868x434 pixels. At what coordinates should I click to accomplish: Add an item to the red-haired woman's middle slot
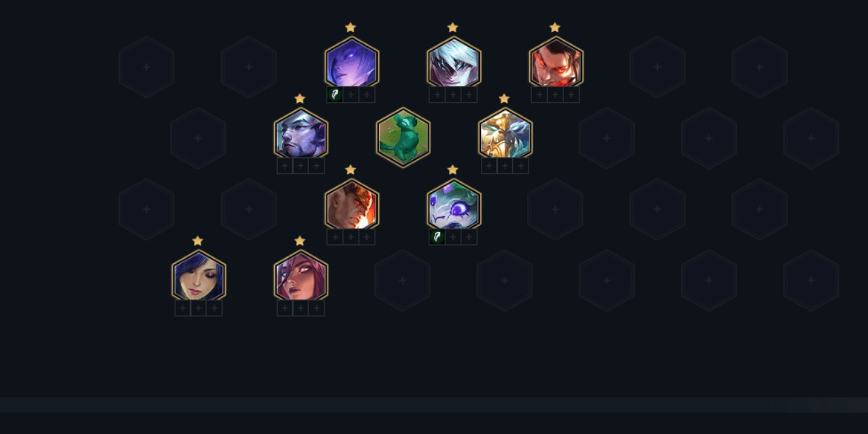(301, 308)
